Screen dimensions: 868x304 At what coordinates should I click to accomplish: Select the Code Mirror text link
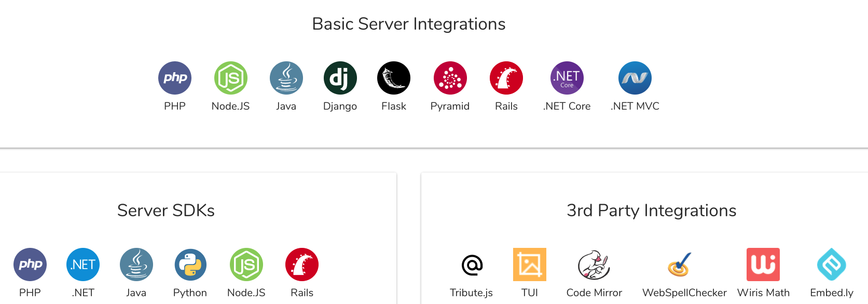[x=594, y=293]
